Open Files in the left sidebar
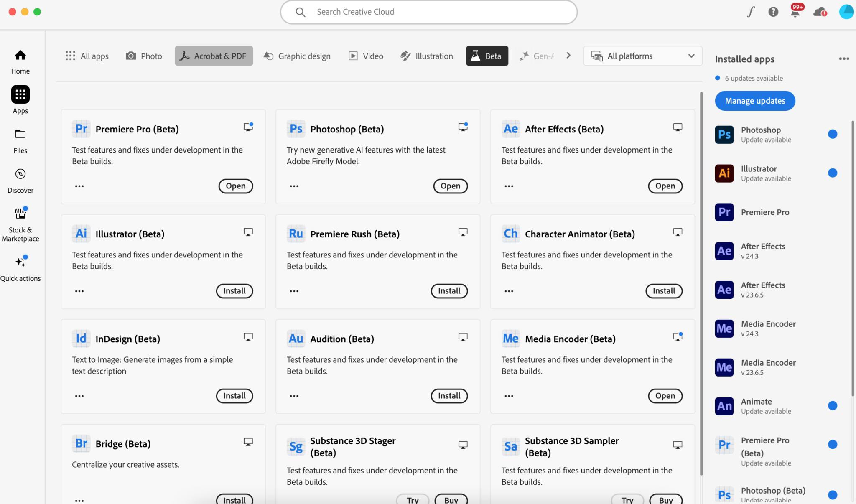The height and width of the screenshot is (504, 856). 20,141
